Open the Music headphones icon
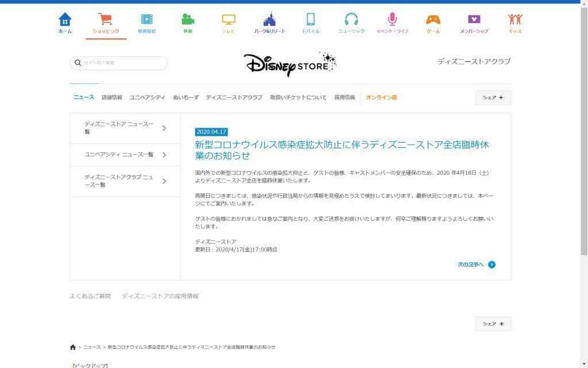This screenshot has width=588, height=368. pyautogui.click(x=351, y=20)
